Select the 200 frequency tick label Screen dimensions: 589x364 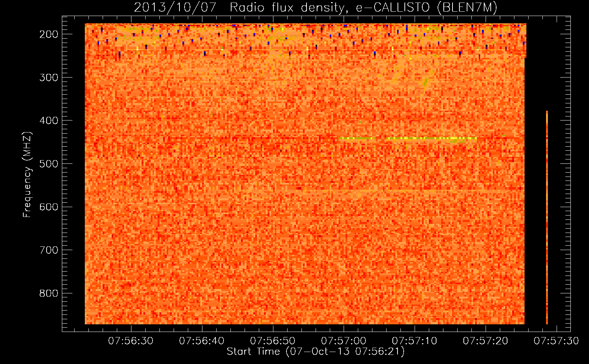(49, 34)
